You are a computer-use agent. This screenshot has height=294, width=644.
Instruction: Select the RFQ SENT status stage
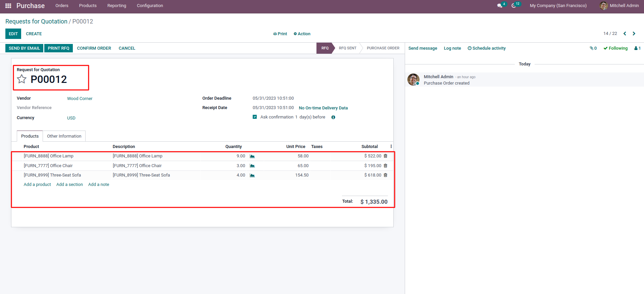click(x=347, y=48)
